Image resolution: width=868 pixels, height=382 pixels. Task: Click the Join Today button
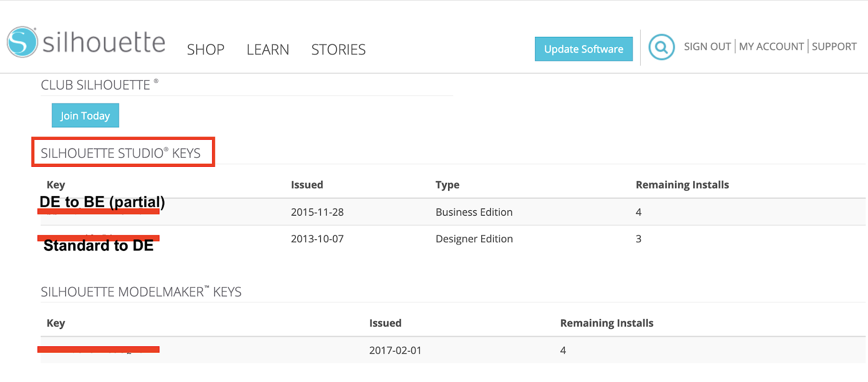coord(85,115)
